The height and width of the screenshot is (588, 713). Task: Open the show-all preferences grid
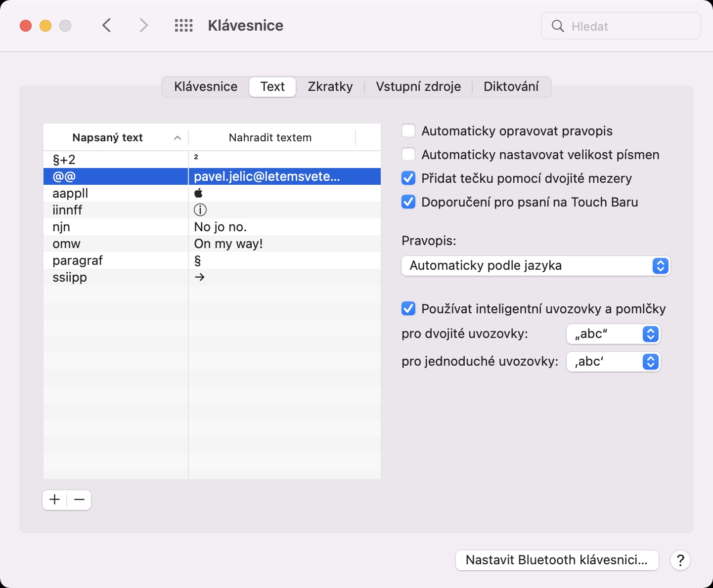pos(183,26)
